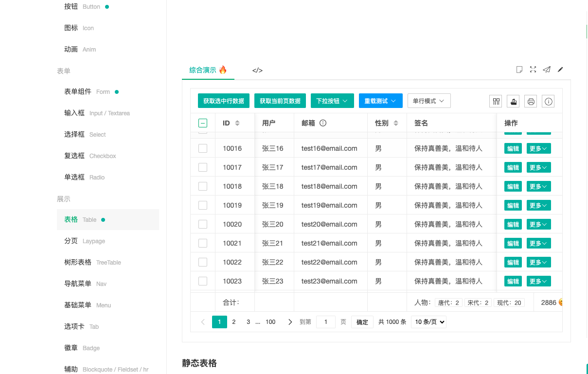Click the info icon beside 邮箱 header
The image size is (588, 374).
(322, 123)
